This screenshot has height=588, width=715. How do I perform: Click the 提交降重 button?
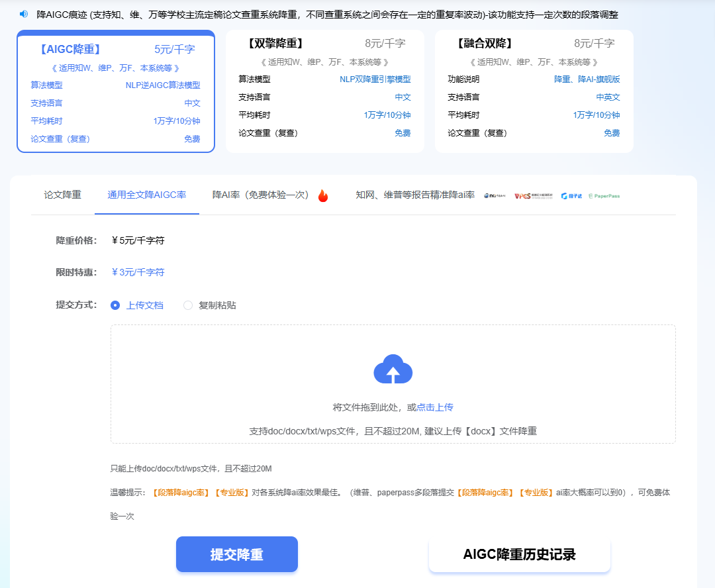point(236,554)
